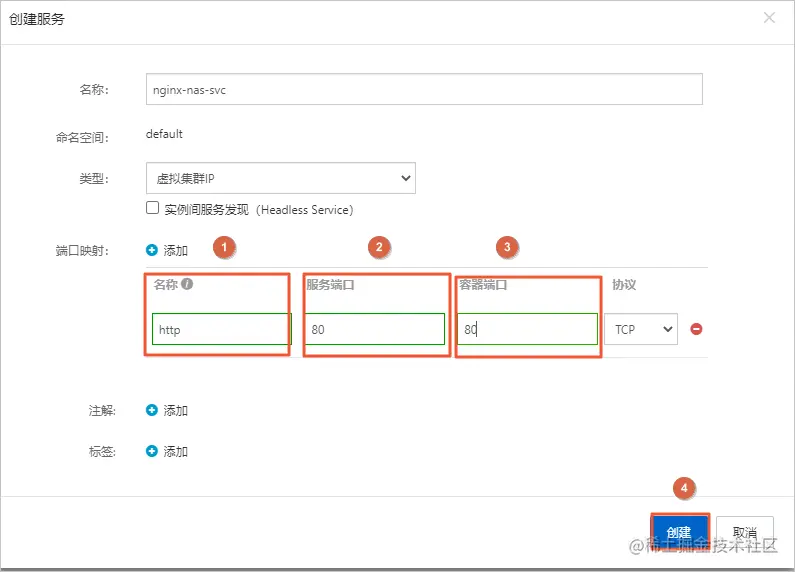The image size is (795, 572).
Task: Remove the port mapping with red minus icon
Action: [x=696, y=329]
